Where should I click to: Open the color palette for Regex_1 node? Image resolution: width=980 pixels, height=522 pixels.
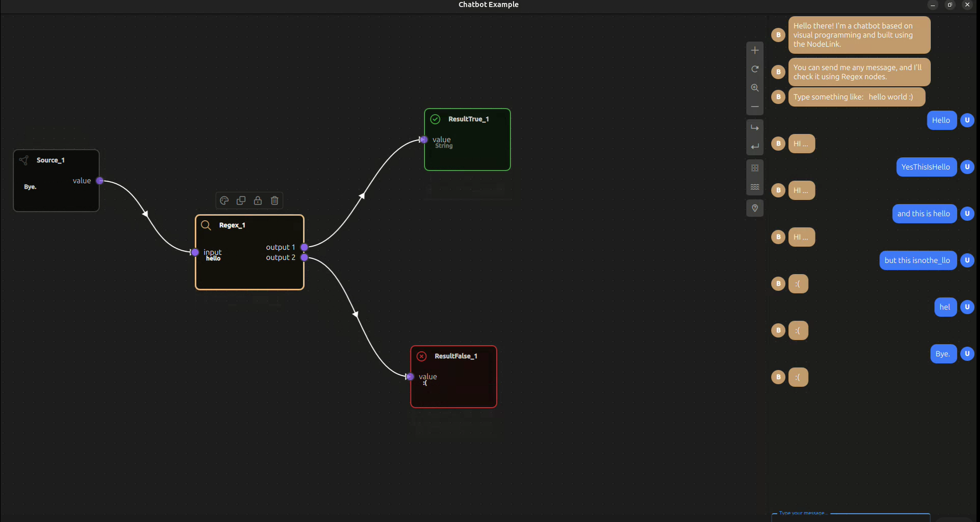pos(224,201)
